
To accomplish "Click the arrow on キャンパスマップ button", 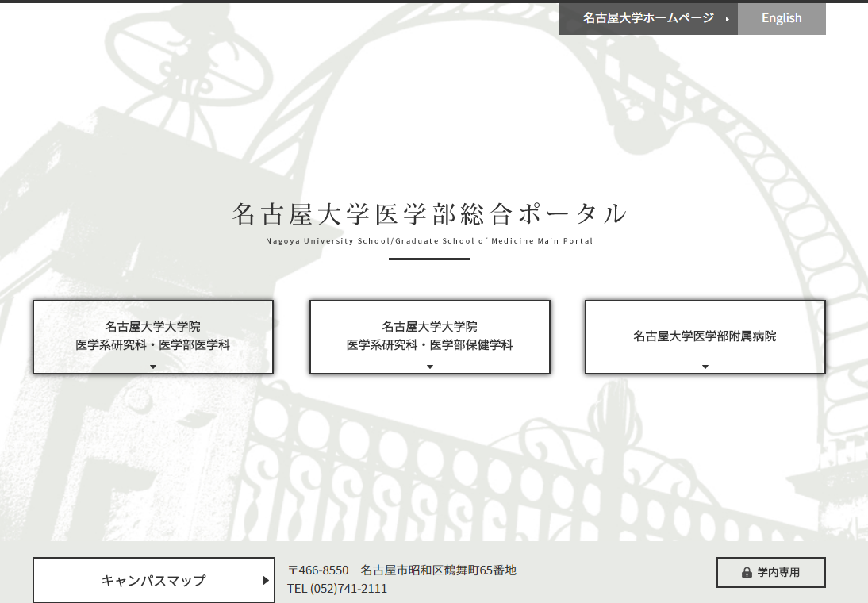I will 266,580.
